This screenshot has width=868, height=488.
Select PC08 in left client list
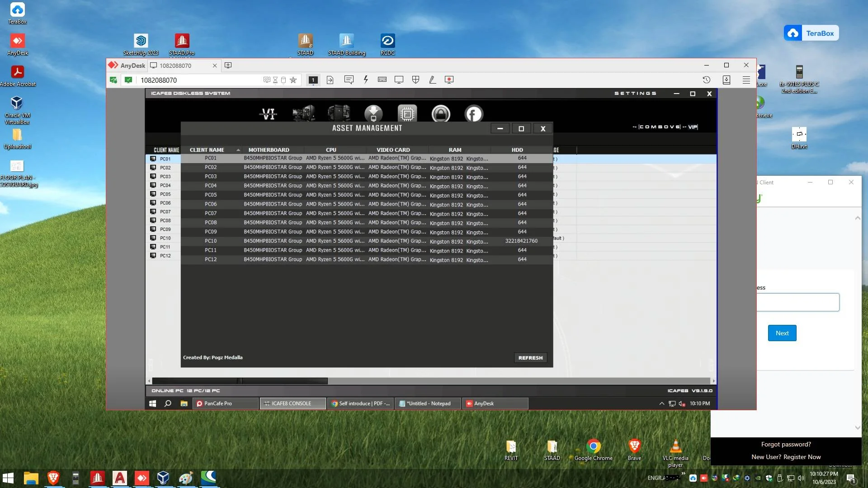(165, 221)
